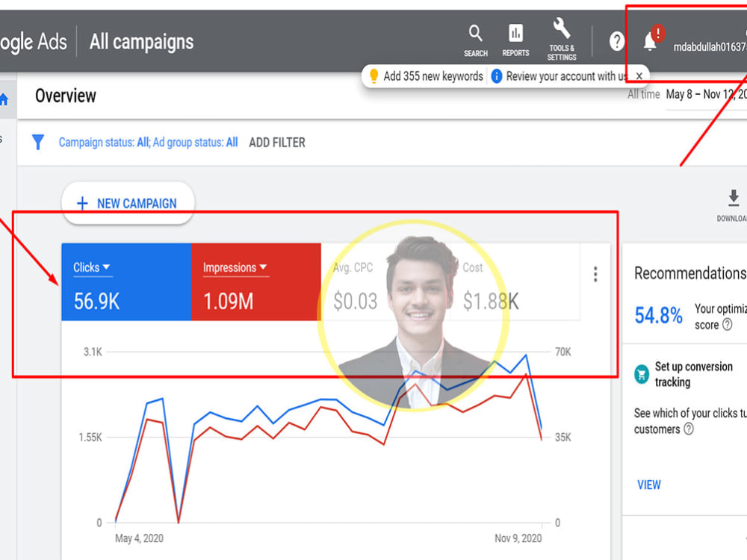
Task: Select the Cost metric card
Action: [x=515, y=282]
